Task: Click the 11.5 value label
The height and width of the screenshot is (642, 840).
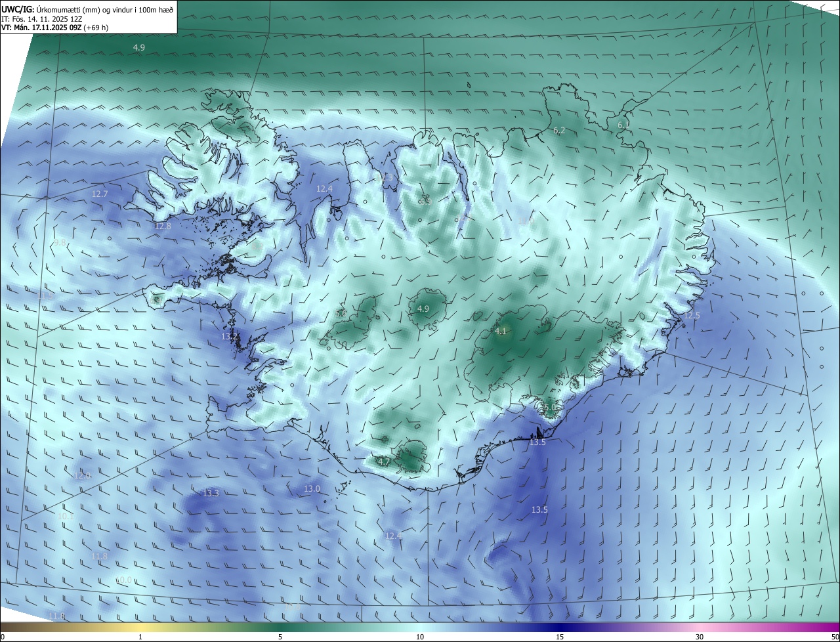Action: click(45, 295)
